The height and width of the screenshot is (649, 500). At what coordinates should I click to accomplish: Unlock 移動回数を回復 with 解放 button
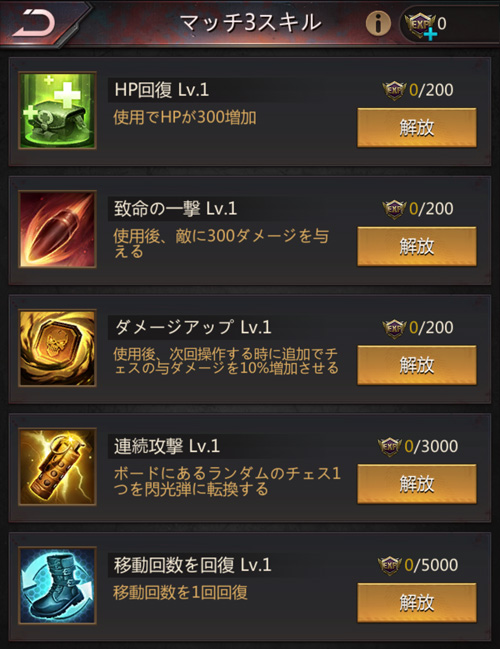click(417, 603)
